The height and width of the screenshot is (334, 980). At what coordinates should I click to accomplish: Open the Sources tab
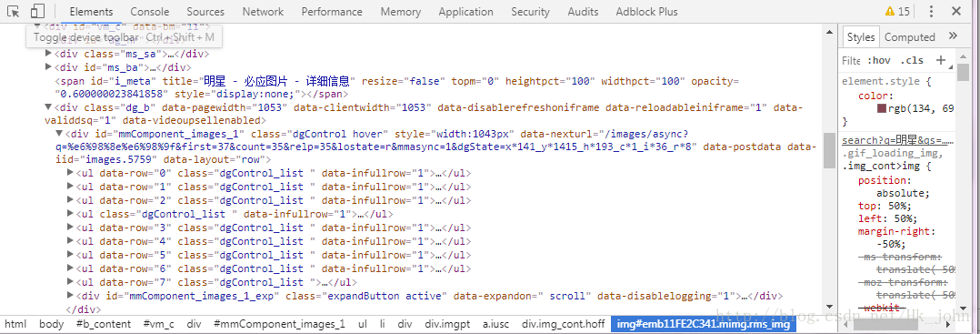coord(205,11)
